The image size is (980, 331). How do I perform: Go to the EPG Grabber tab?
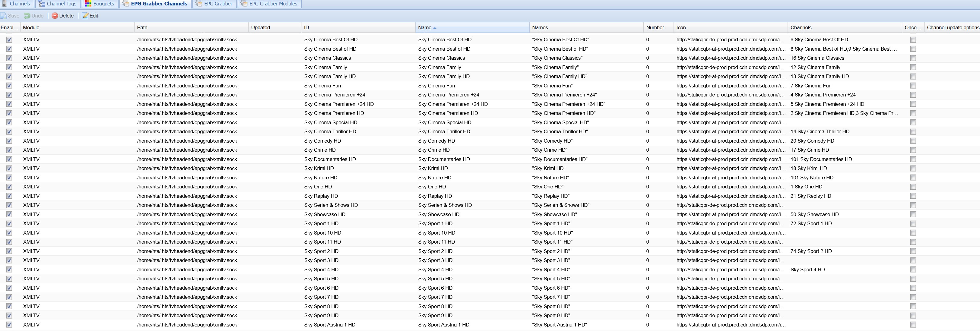click(214, 4)
